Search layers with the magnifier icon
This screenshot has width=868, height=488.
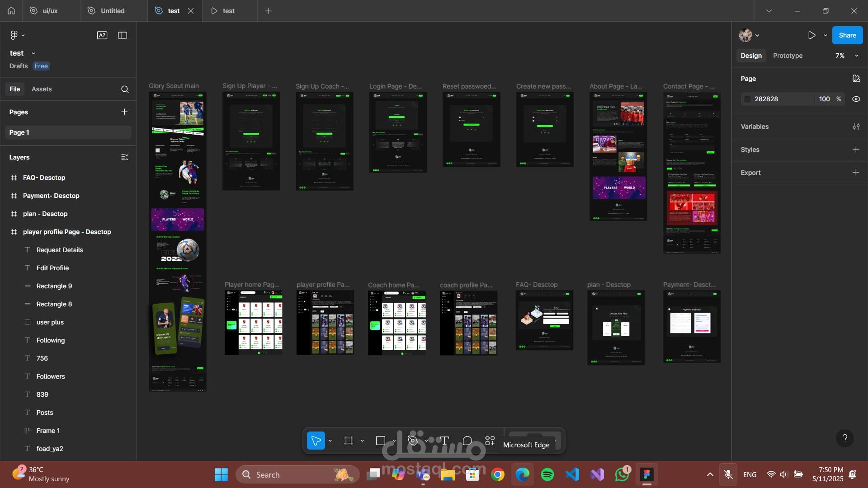[x=125, y=89]
